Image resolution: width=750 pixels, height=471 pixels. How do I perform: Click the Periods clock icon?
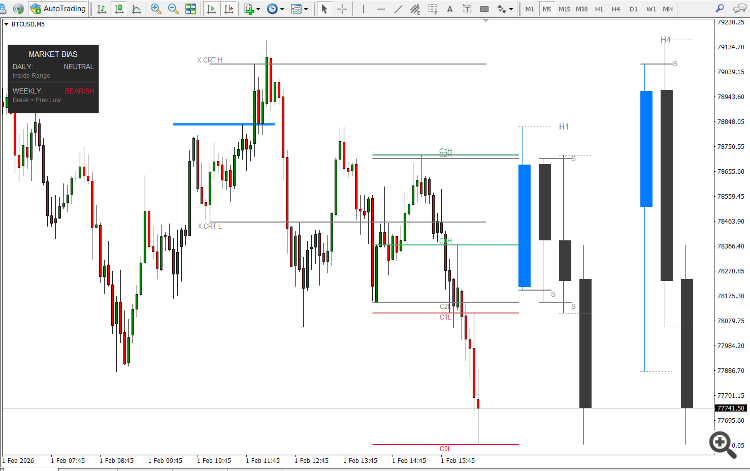(x=272, y=9)
